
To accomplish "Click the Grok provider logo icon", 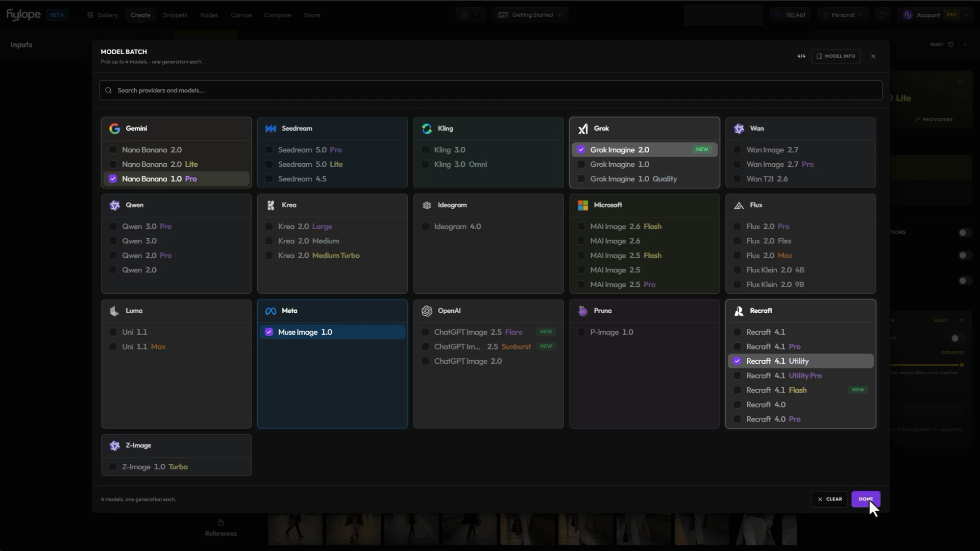I will click(583, 129).
